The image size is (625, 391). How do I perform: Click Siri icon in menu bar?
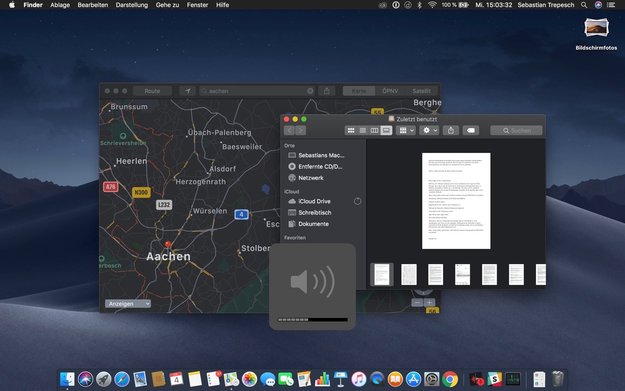(598, 5)
